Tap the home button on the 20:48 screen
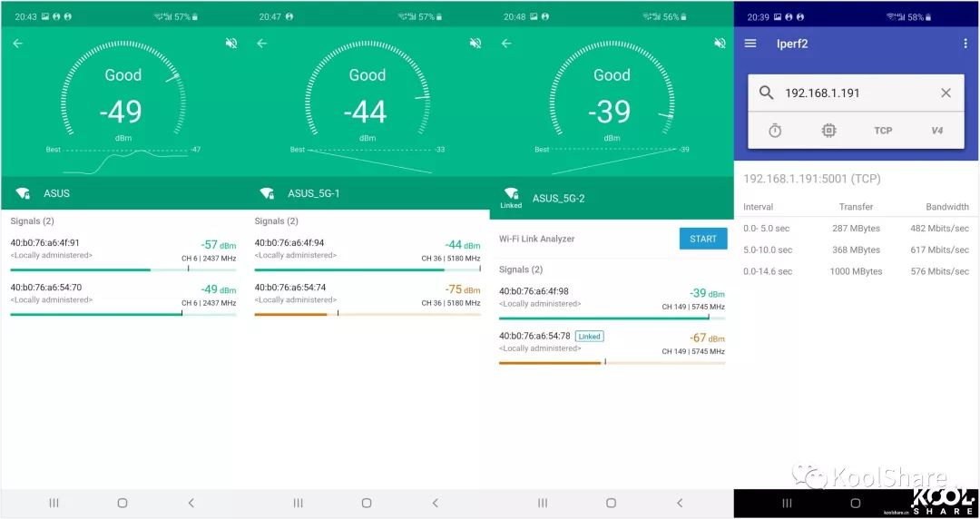 pos(612,503)
